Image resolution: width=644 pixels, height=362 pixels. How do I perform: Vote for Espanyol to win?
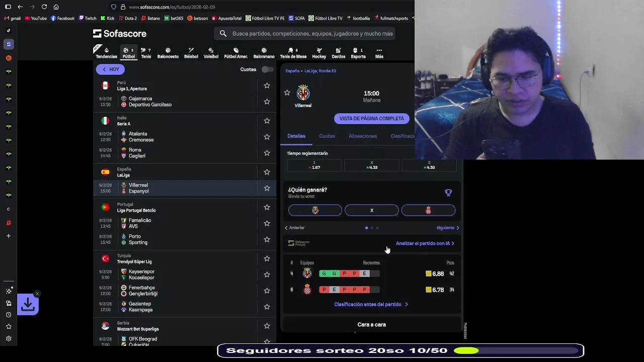428,210
